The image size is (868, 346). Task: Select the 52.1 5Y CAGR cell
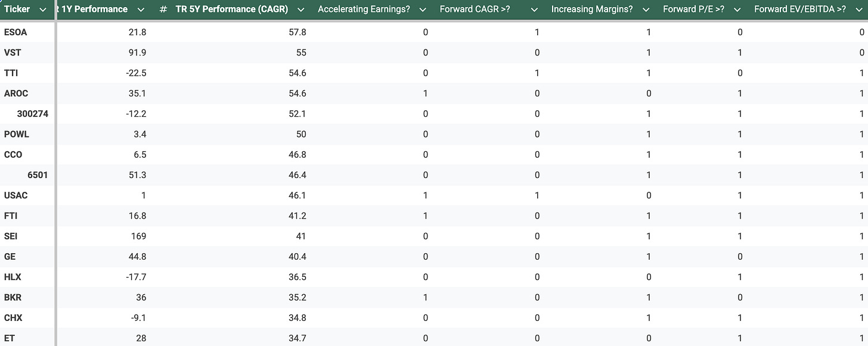coord(297,114)
